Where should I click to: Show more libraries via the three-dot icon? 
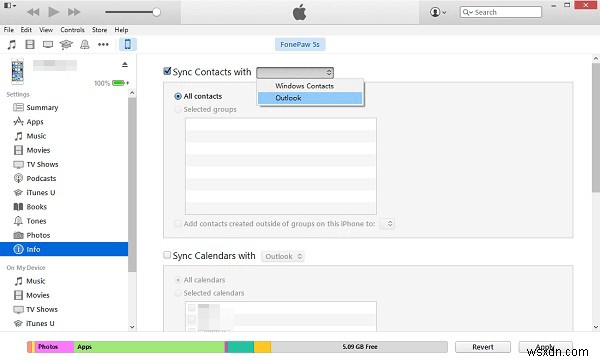(103, 44)
